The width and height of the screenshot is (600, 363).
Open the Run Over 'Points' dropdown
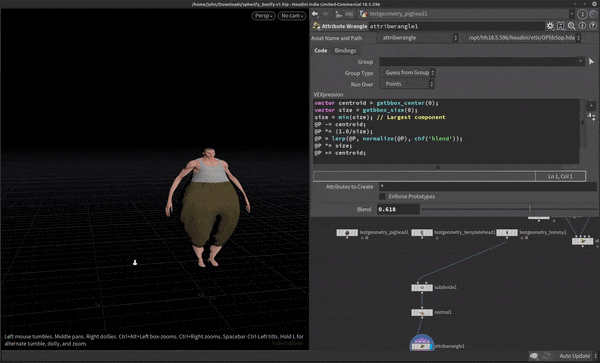pyautogui.click(x=407, y=84)
